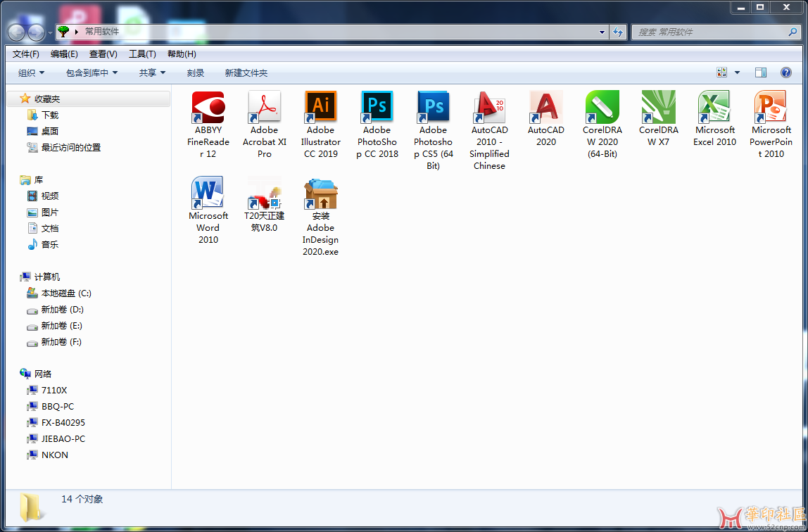Open the ABBYY FineReader 12 shortcut

tap(208, 108)
